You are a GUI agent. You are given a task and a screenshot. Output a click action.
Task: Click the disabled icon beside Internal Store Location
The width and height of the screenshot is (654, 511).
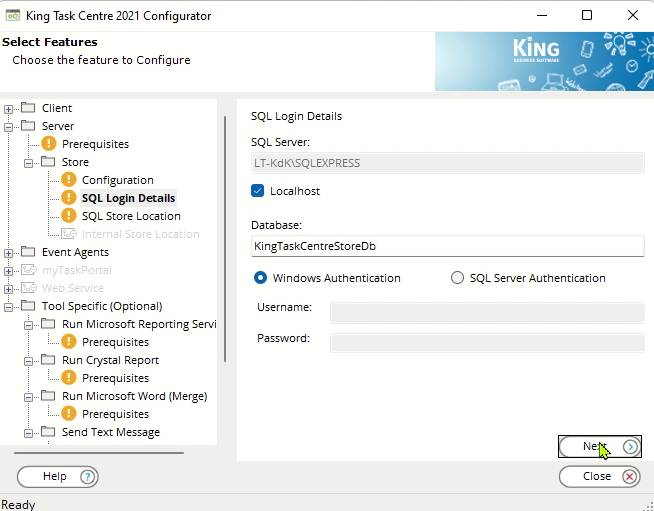[x=69, y=234]
